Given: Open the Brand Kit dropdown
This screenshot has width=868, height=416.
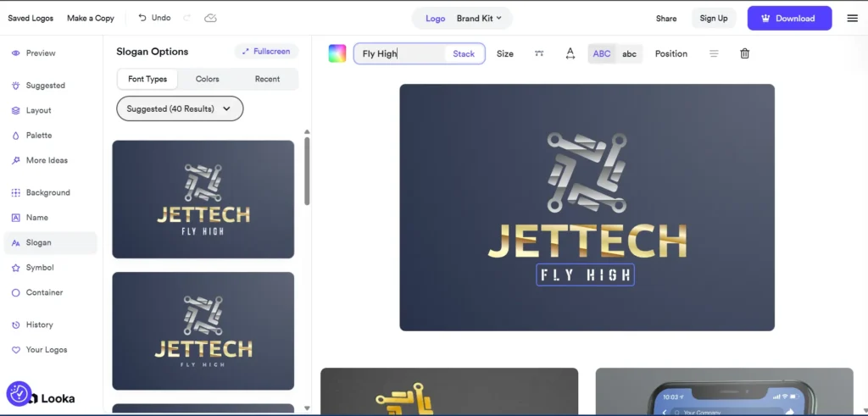Looking at the screenshot, I should [480, 18].
